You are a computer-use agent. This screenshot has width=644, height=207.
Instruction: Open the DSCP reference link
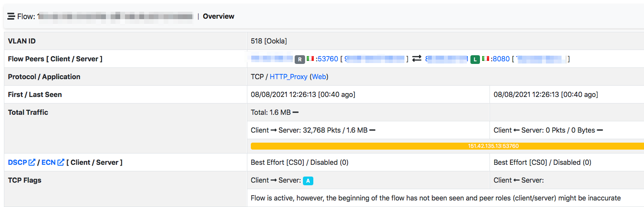click(17, 162)
